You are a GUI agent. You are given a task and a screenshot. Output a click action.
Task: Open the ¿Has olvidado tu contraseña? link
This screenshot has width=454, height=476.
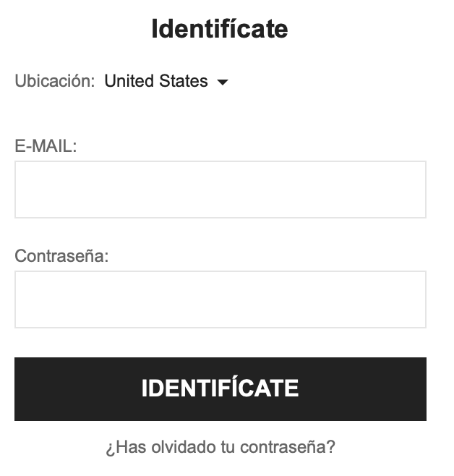(x=220, y=447)
